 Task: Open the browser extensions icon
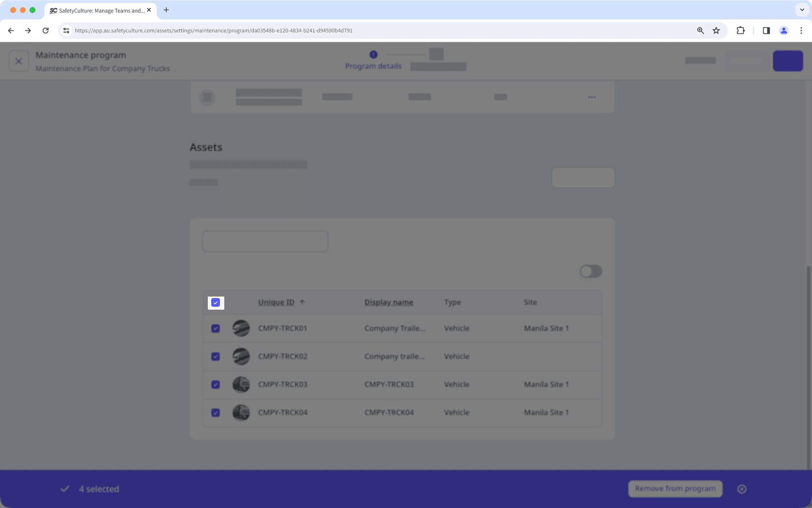[740, 30]
